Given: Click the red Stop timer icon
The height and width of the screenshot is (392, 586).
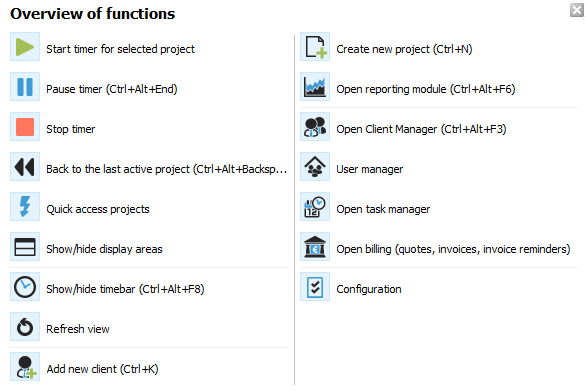Looking at the screenshot, I should coord(25,127).
